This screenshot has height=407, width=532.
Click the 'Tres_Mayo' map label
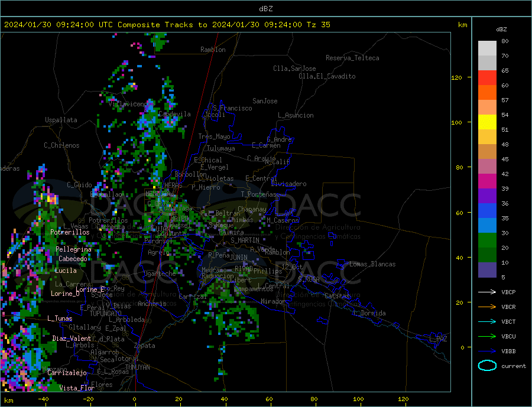pyautogui.click(x=214, y=136)
